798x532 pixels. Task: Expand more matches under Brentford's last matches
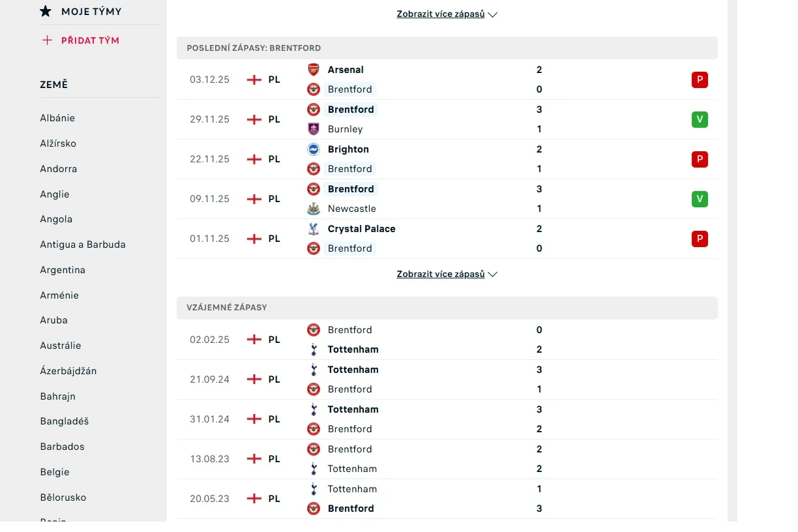447,274
